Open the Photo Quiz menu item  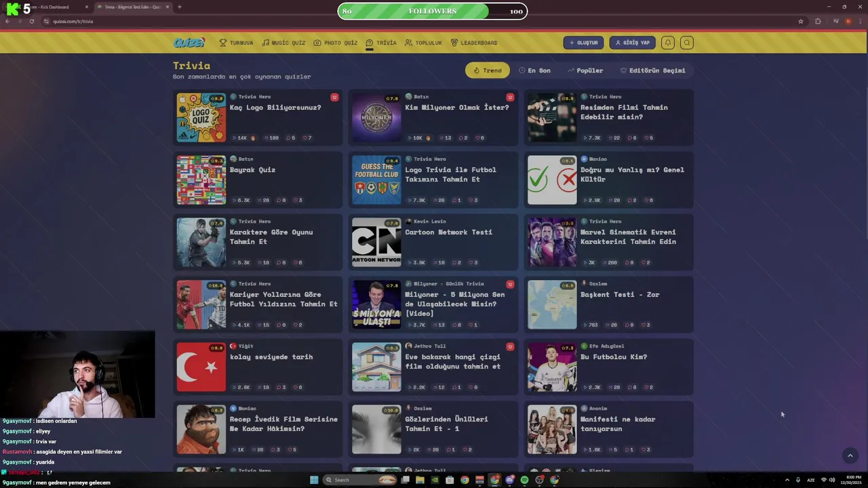click(335, 43)
